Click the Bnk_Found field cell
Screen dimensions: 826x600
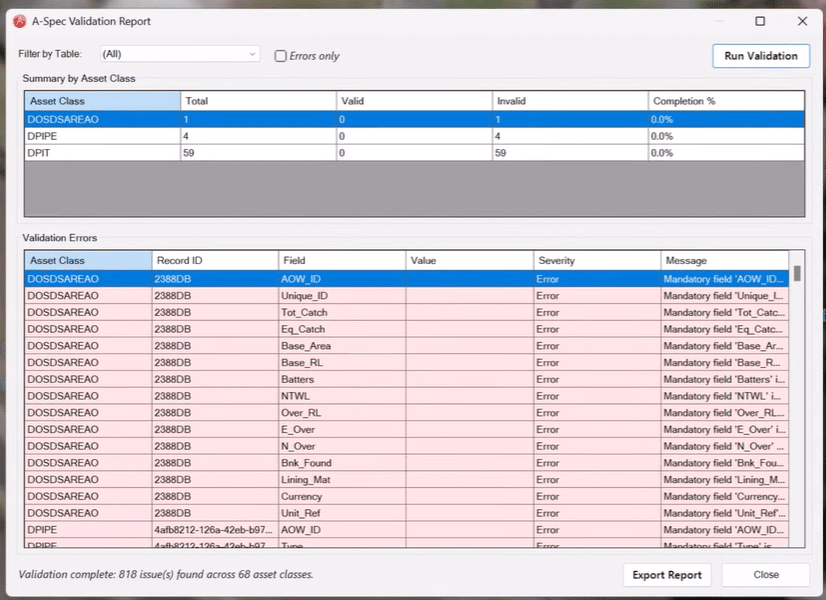tap(342, 463)
